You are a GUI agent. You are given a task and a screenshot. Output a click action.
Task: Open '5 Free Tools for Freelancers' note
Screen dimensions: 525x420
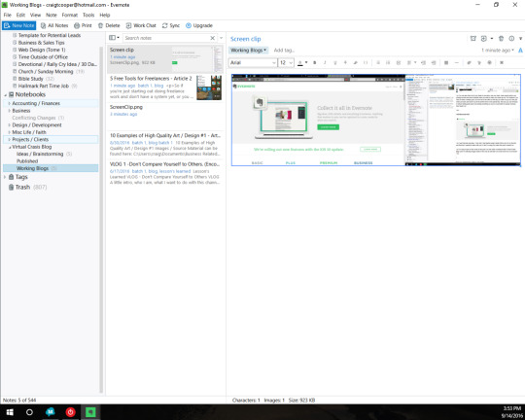click(165, 87)
